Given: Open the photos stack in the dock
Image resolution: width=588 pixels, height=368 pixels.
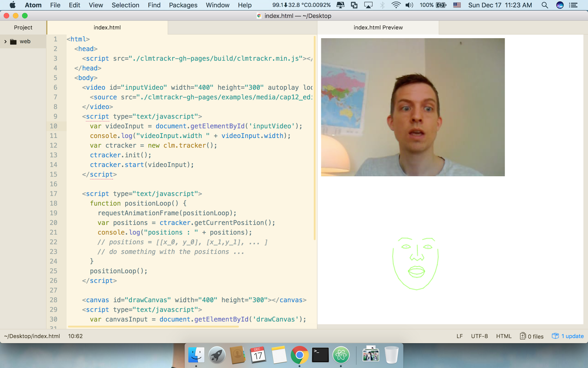Looking at the screenshot, I should click(x=370, y=355).
